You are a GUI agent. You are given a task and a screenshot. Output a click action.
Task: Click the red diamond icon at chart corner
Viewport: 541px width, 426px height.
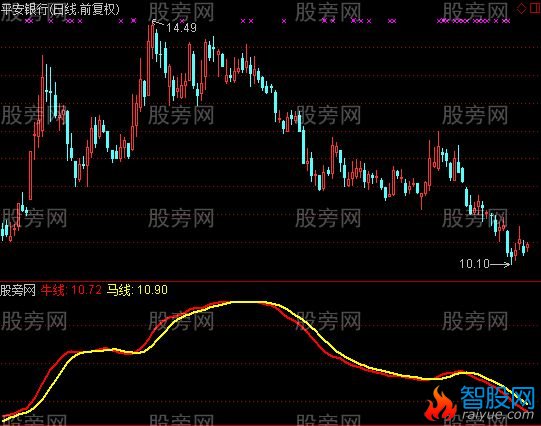[521, 8]
